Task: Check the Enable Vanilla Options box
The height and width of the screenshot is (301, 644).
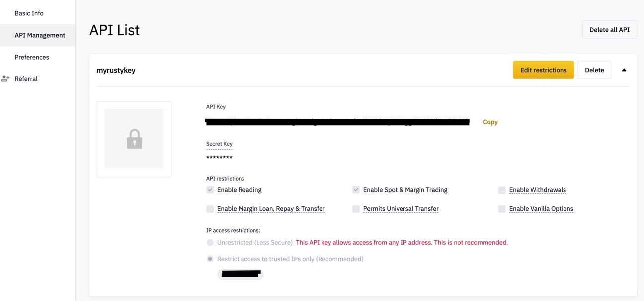Action: pos(502,209)
